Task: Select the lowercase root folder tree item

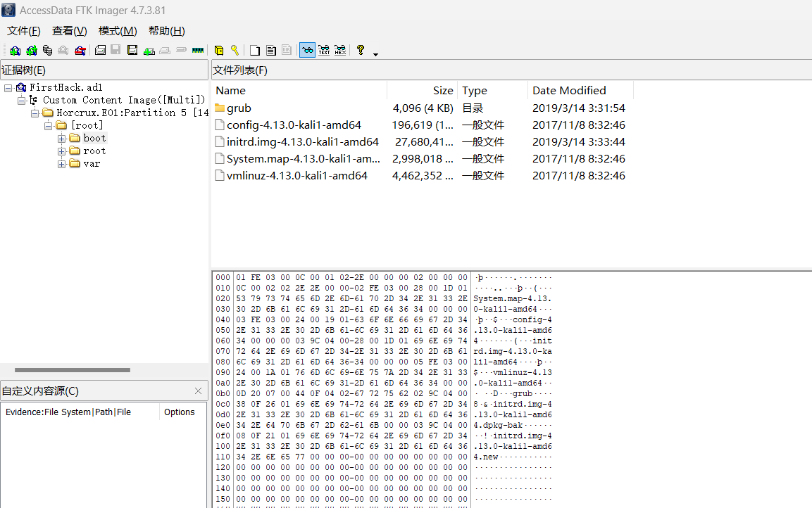Action: (x=94, y=151)
